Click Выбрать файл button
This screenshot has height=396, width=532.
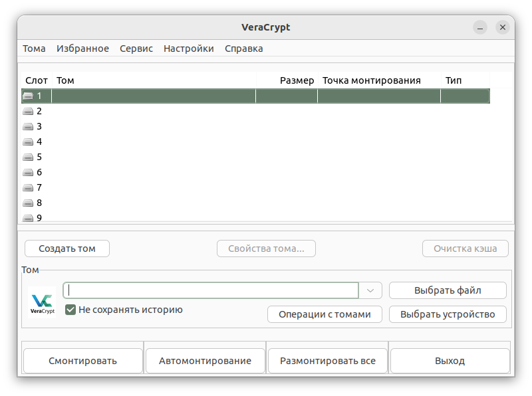(x=448, y=290)
